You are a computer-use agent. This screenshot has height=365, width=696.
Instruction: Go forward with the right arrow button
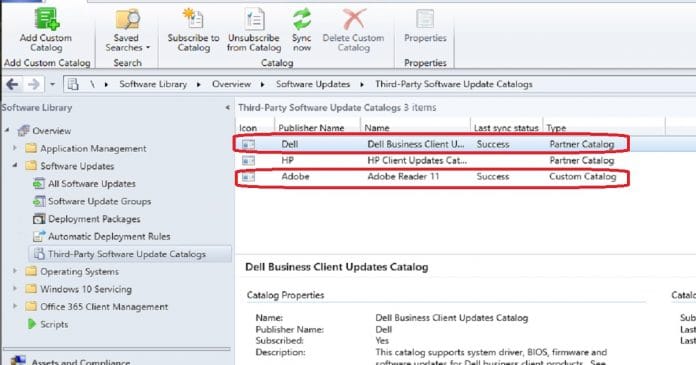point(34,84)
